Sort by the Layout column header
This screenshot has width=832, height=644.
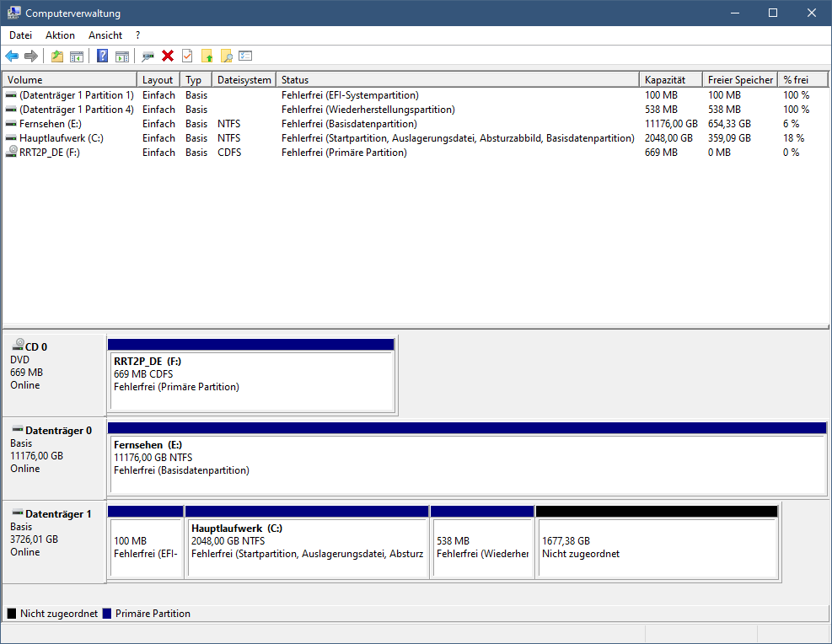point(158,79)
